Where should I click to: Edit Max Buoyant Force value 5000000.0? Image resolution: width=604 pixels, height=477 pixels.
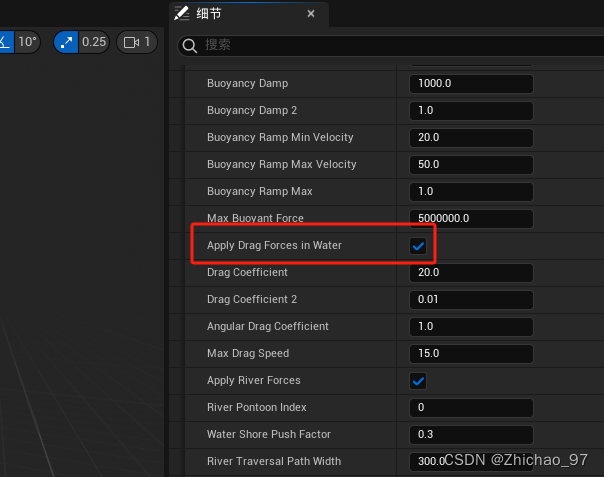coord(471,218)
